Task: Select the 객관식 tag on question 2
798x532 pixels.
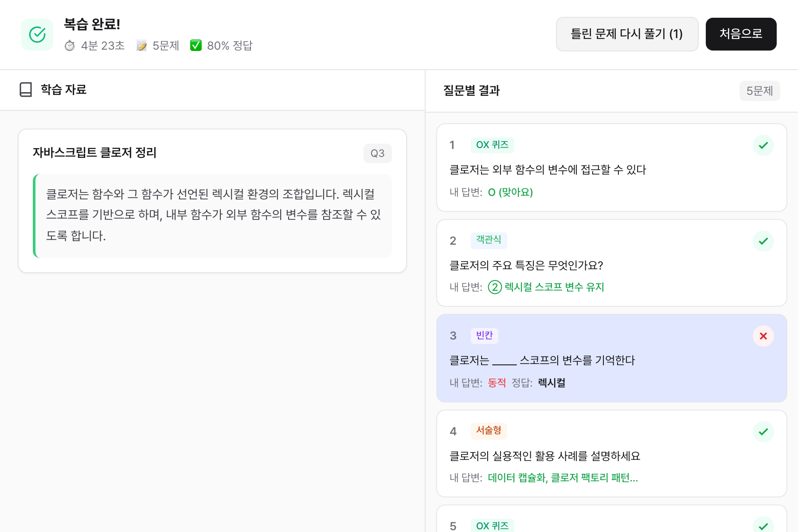Action: [489, 240]
